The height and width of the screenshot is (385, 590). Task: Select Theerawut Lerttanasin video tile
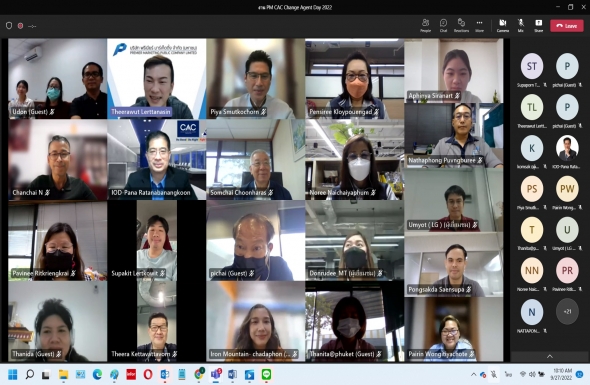point(157,79)
